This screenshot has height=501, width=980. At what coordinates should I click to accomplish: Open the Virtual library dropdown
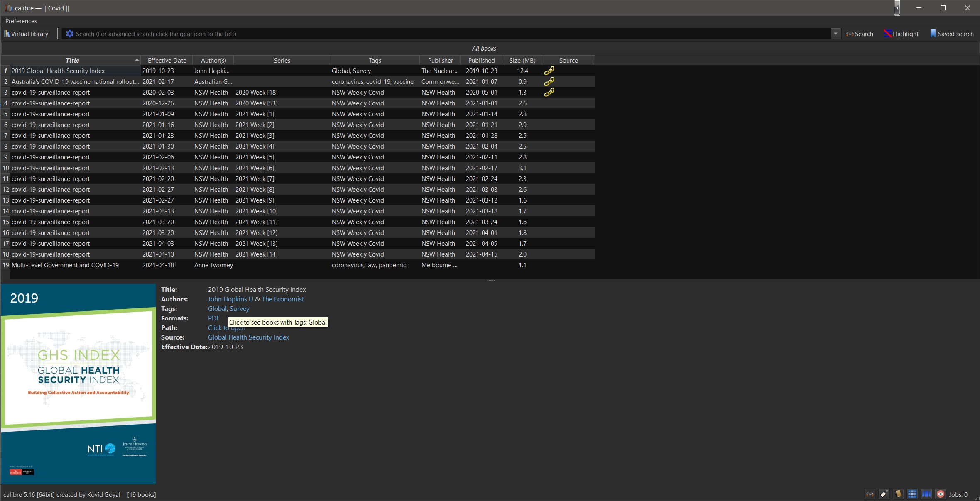click(x=26, y=34)
